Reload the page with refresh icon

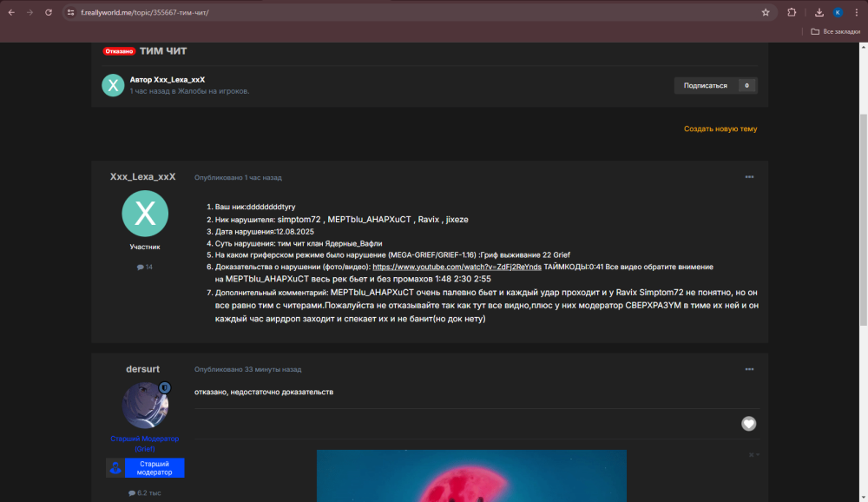click(49, 12)
